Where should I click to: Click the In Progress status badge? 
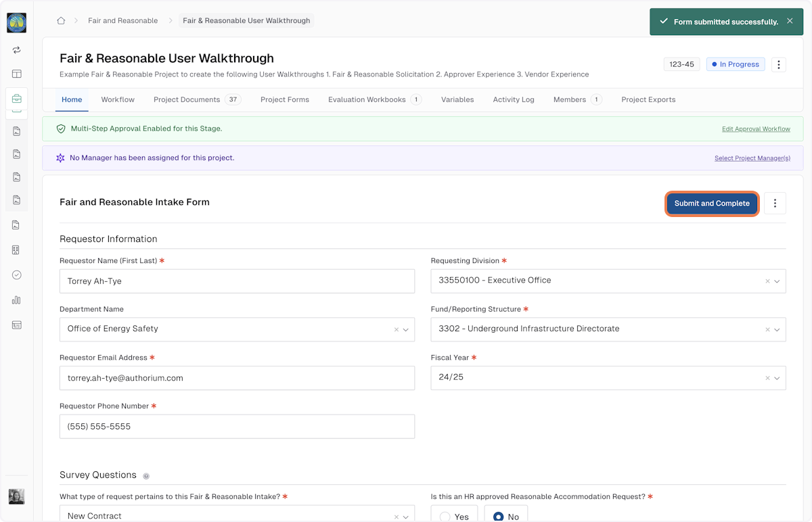click(x=736, y=64)
